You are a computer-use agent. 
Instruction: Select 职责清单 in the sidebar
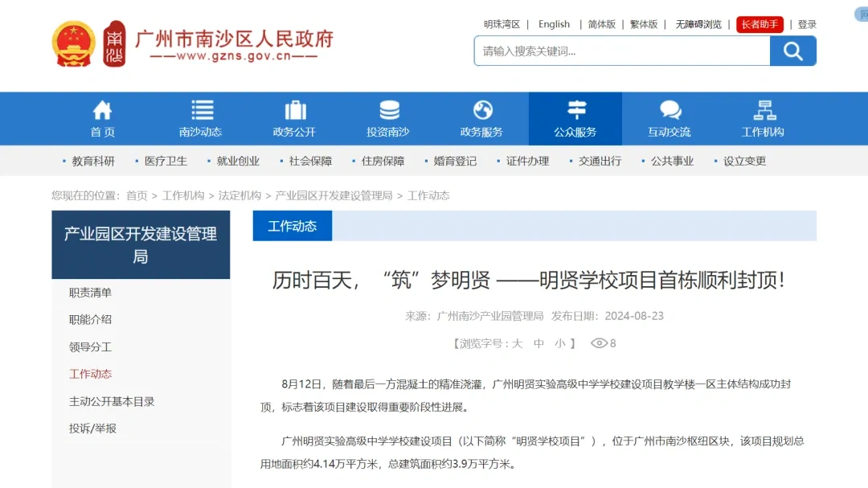point(90,293)
